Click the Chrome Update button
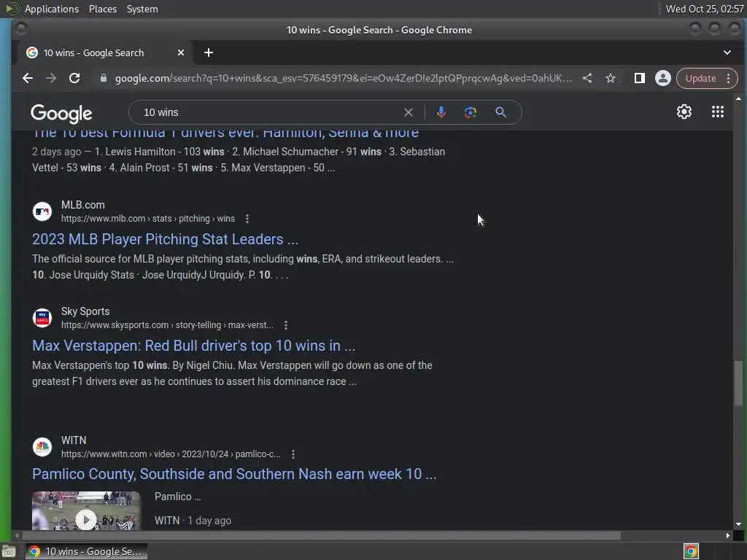The width and height of the screenshot is (747, 560). (701, 78)
